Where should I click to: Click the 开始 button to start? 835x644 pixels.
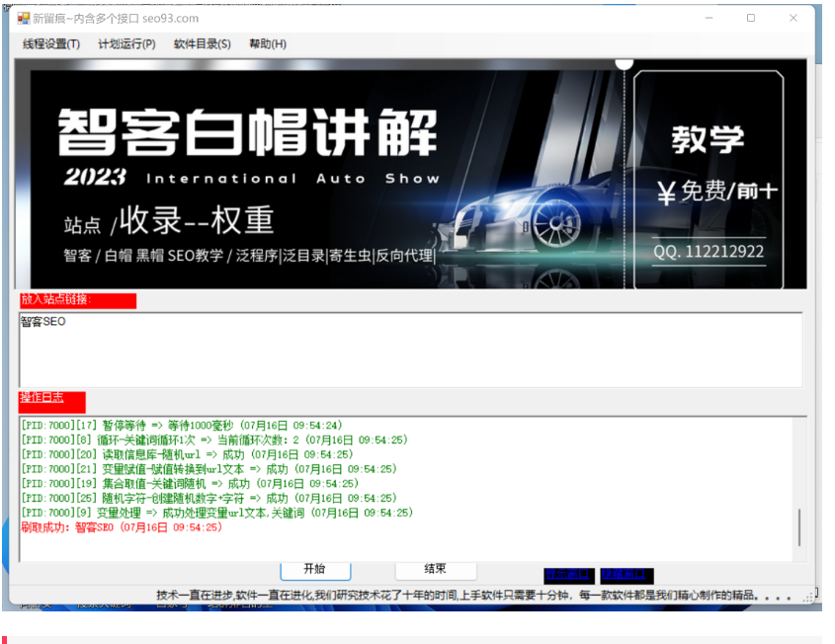tap(314, 570)
